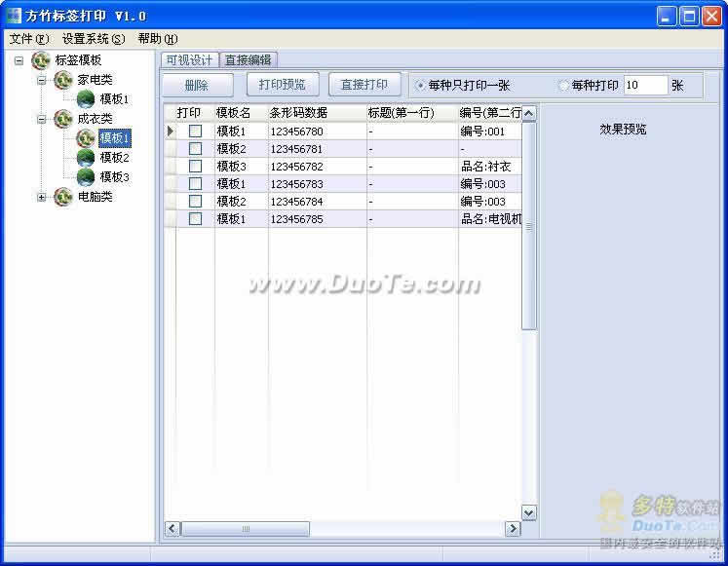Select the 家电类 tree label
Viewport: 728px width, 566px height.
[x=95, y=80]
